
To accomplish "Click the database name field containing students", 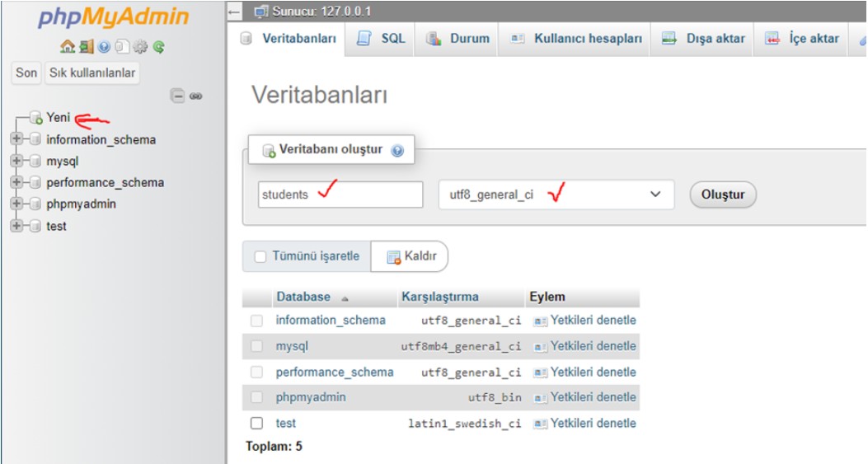I will click(x=340, y=195).
